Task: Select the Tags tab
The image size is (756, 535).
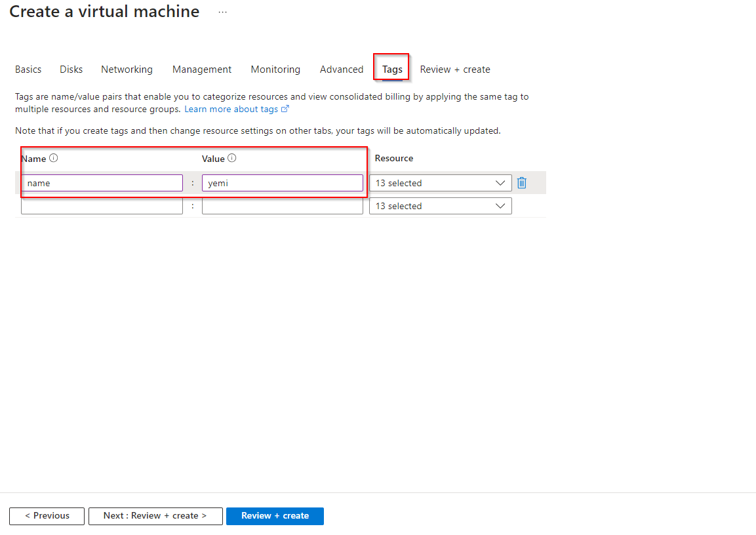Action: (x=392, y=69)
